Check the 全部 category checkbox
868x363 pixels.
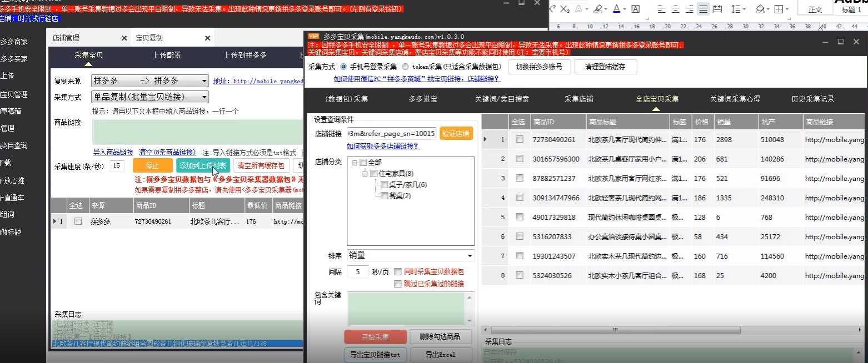point(363,163)
